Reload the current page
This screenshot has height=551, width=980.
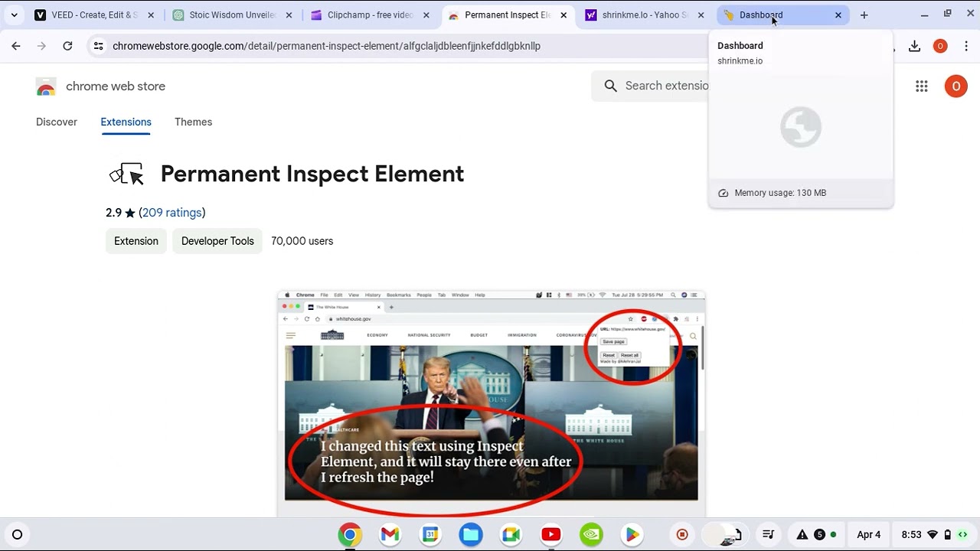(67, 46)
